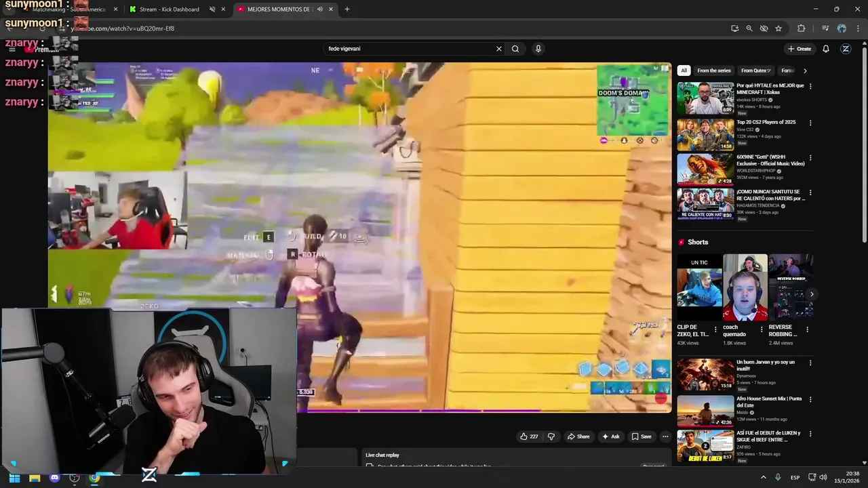Unmute the Kick Dashboard tab speaker icon
Screen dimensions: 868x488
click(x=212, y=9)
